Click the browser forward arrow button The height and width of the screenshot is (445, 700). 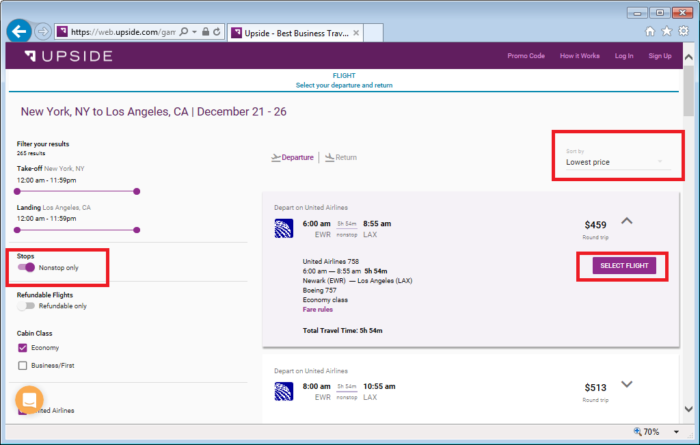pos(43,32)
